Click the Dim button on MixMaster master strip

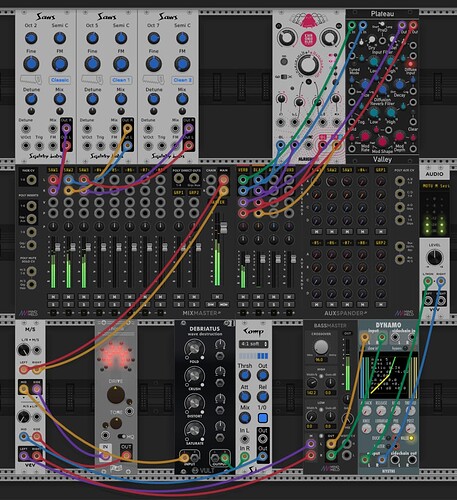coord(211,304)
